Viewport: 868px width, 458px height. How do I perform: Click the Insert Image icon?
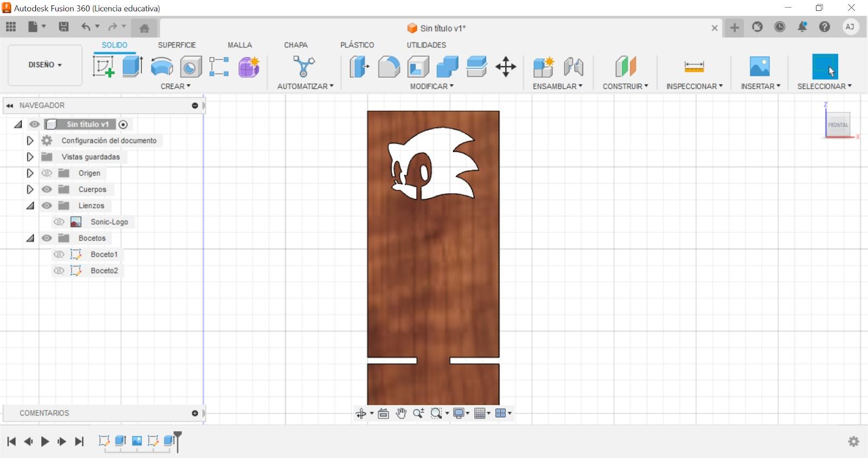(x=759, y=67)
